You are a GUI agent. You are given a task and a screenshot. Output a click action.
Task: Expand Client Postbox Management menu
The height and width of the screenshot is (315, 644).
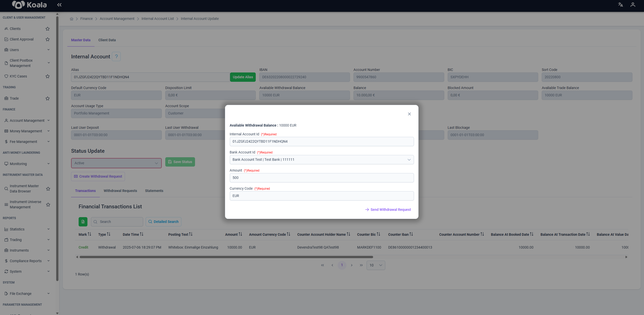27,63
